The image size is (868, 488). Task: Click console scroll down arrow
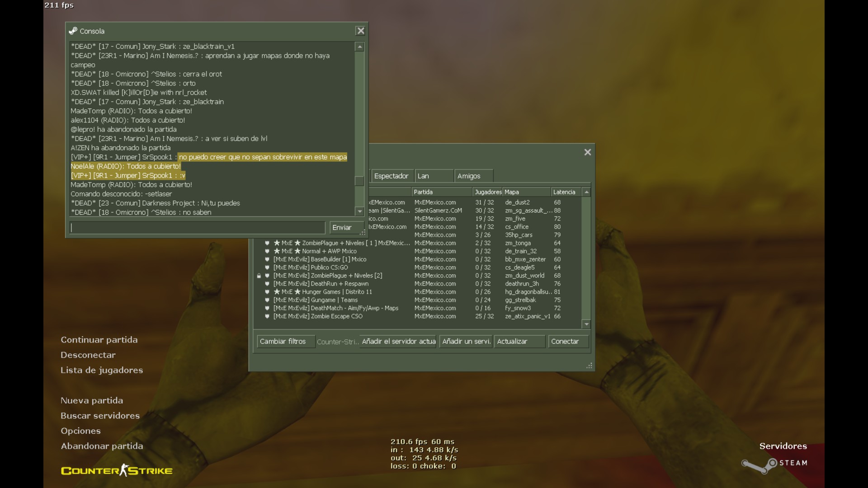(x=359, y=211)
